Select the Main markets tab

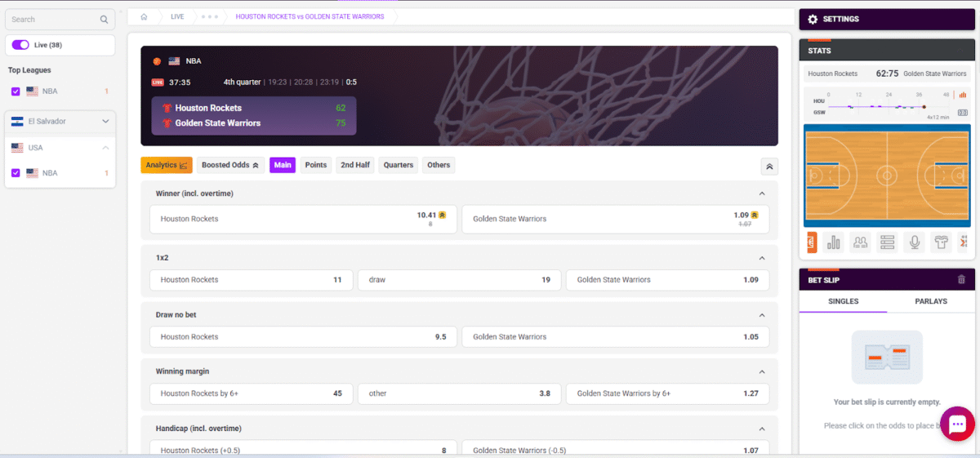283,165
